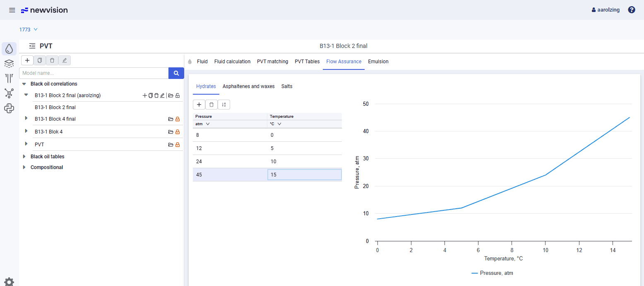Select temperature cell with value 10

click(305, 162)
